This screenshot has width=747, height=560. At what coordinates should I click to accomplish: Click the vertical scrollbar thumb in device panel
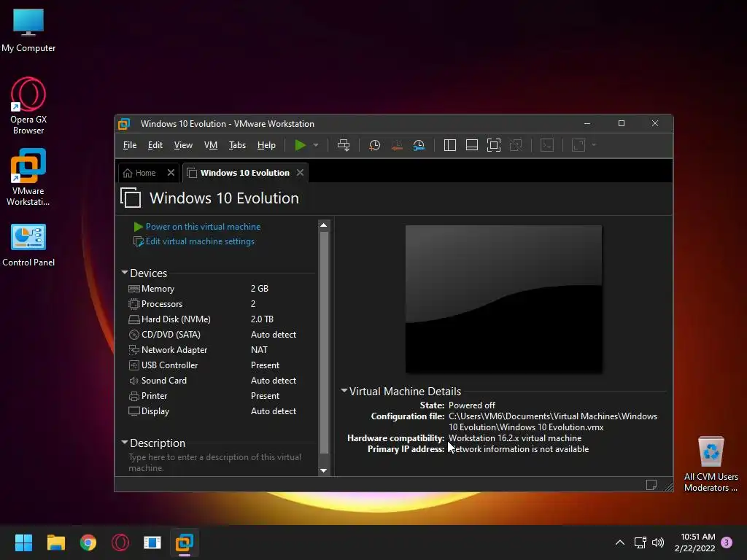pos(324,343)
